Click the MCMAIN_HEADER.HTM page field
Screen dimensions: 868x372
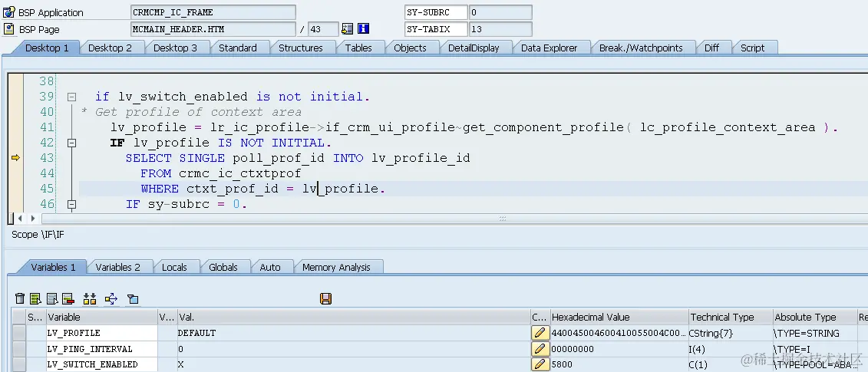(x=213, y=29)
